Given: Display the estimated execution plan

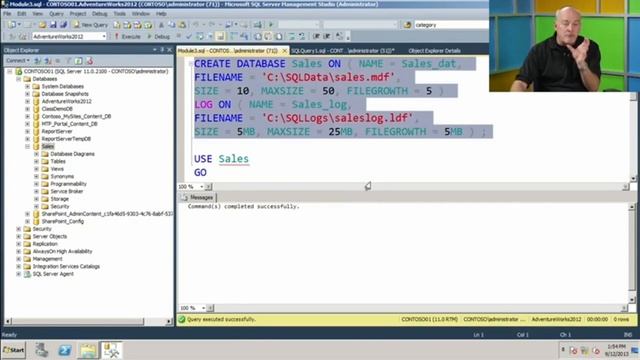Looking at the screenshot, I should pos(200,36).
